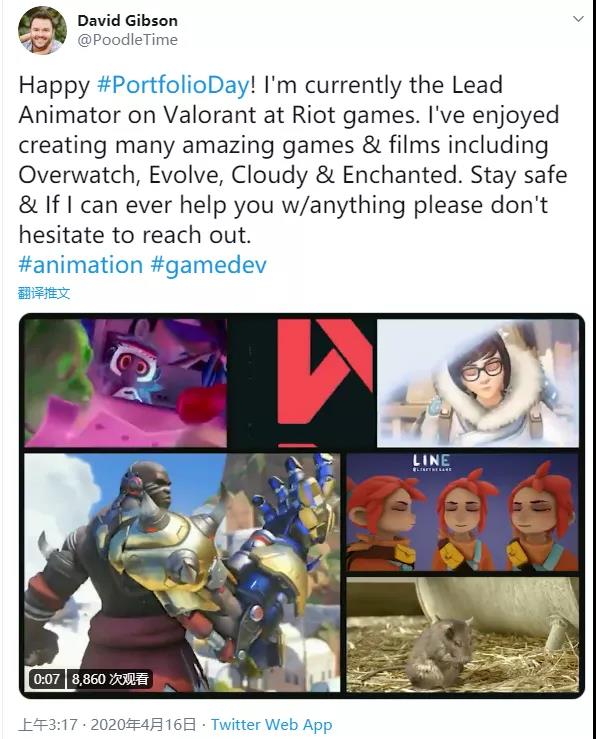Open the Twitter Web App source link

[x=271, y=724]
